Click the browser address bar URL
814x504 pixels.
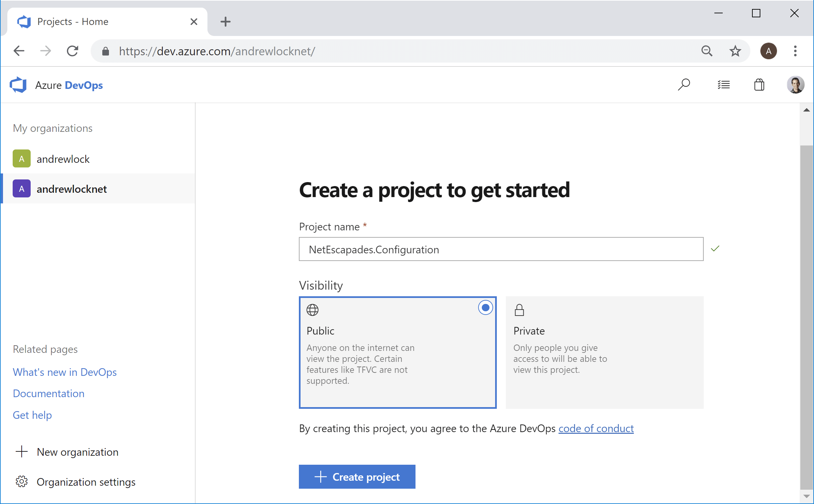point(217,51)
